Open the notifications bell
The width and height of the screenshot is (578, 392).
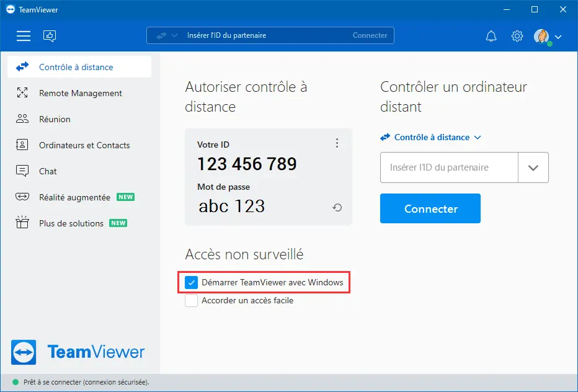[x=491, y=36]
